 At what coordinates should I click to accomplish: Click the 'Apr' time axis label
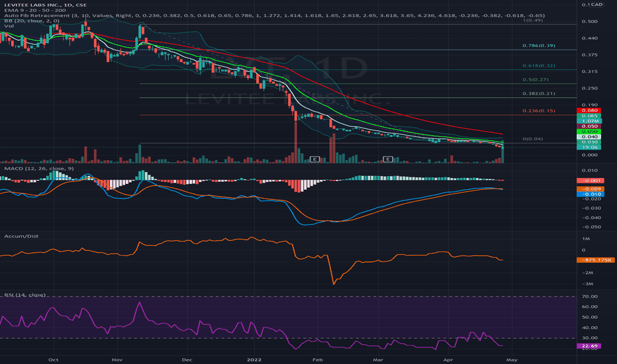(448, 359)
